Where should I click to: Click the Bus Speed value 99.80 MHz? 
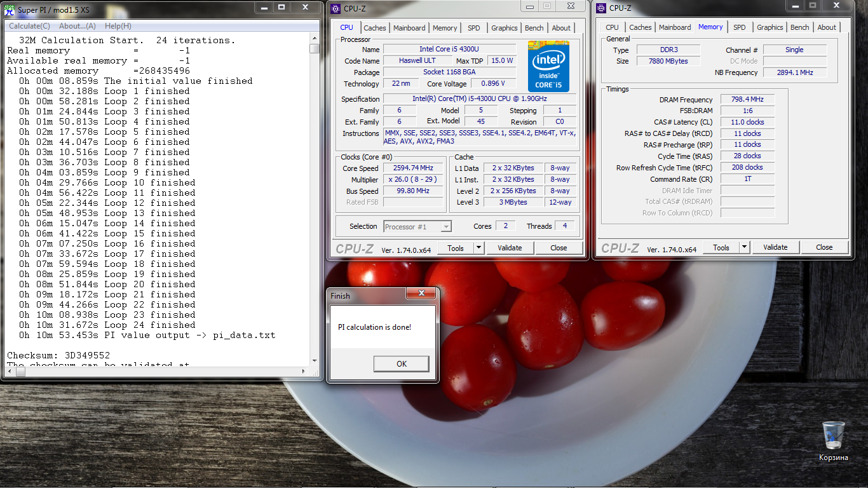pyautogui.click(x=413, y=191)
